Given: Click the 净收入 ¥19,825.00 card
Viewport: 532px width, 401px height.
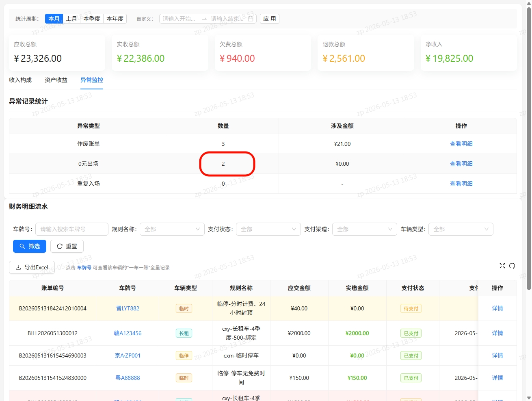Looking at the screenshot, I should click(x=469, y=53).
